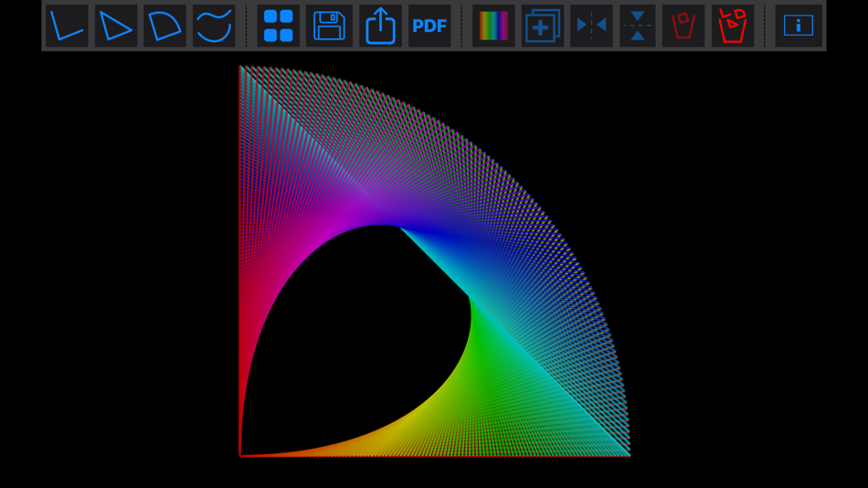Delete all shapes with bright red trash
The width and height of the screenshot is (868, 488).
click(x=733, y=26)
